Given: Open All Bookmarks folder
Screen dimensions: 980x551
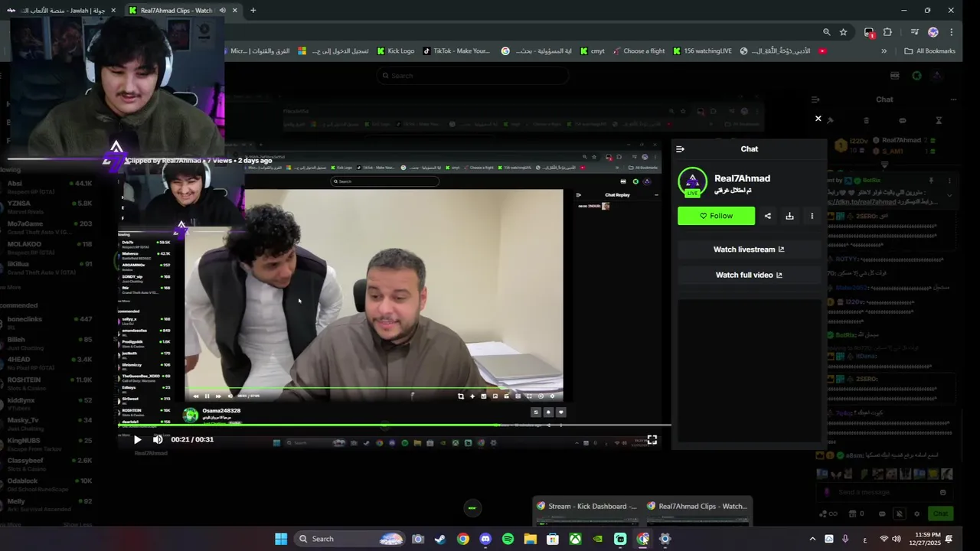Looking at the screenshot, I should pyautogui.click(x=929, y=51).
